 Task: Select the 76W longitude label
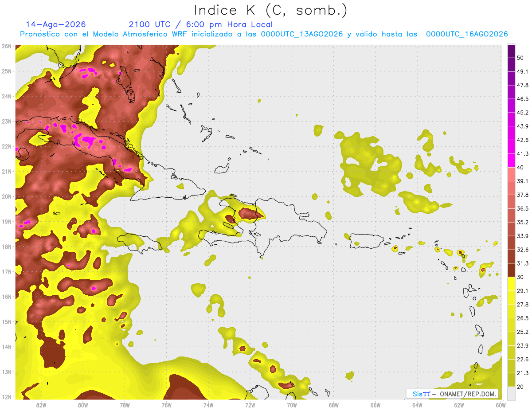point(166,405)
